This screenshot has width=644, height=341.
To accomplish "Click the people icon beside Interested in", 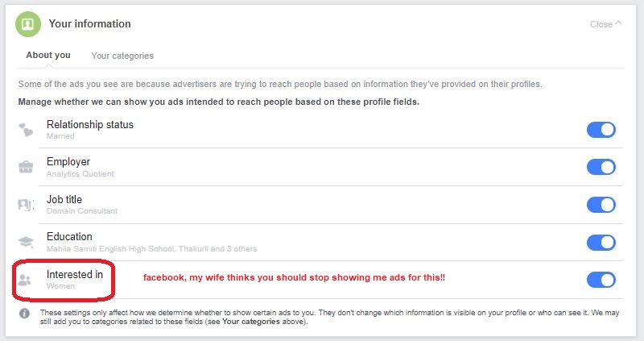I will 25,280.
